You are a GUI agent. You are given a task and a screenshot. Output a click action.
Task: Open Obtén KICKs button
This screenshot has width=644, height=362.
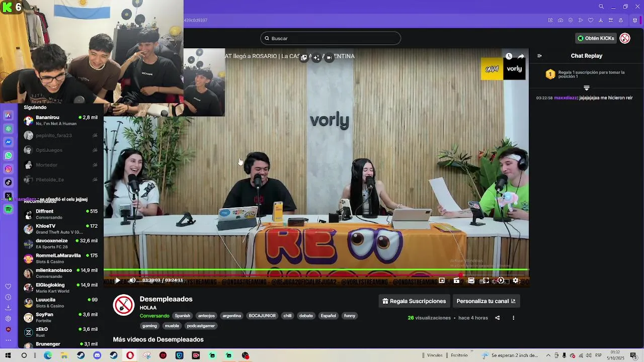click(x=596, y=38)
